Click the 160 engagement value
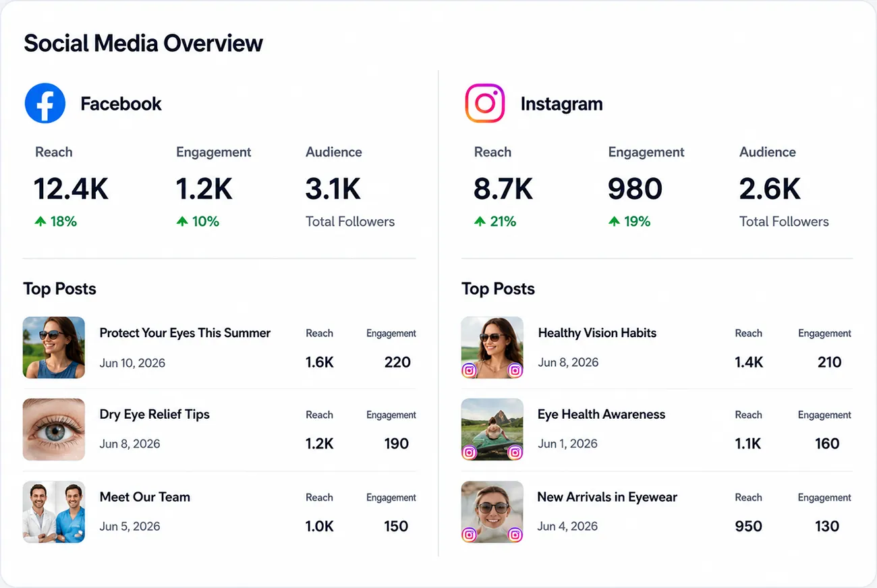877x588 pixels. [x=827, y=444]
